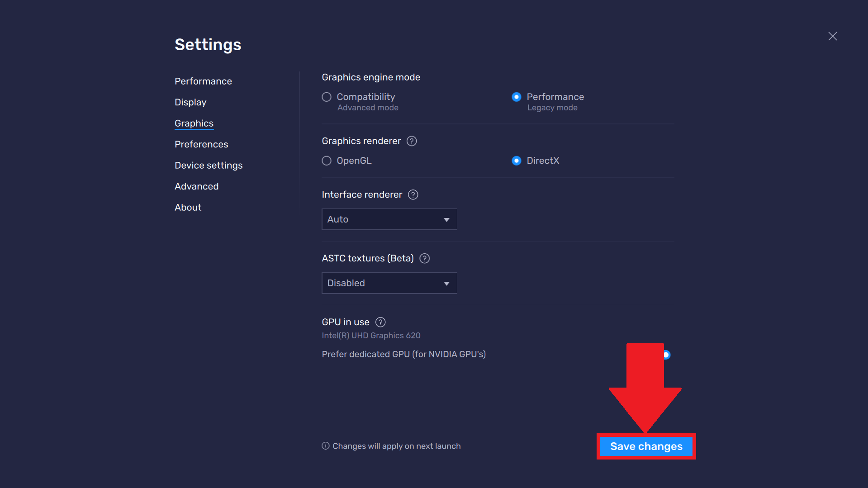Open the About section
The image size is (868, 488).
tap(188, 207)
